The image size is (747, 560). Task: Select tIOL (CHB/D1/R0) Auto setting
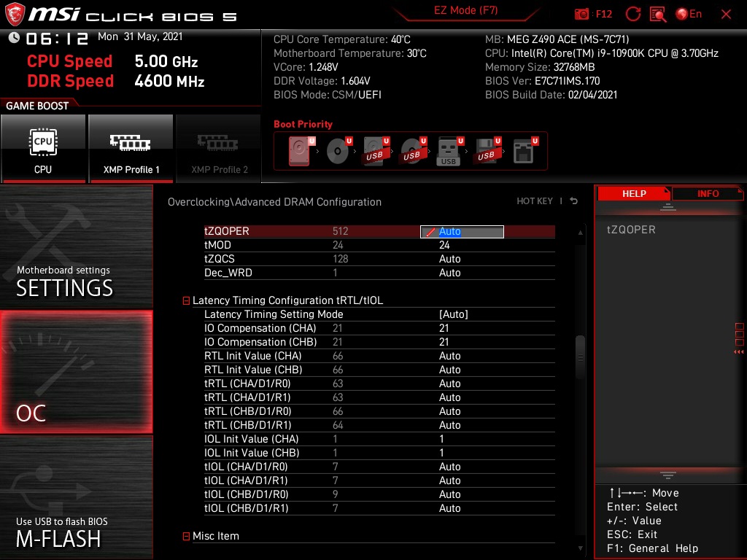449,494
